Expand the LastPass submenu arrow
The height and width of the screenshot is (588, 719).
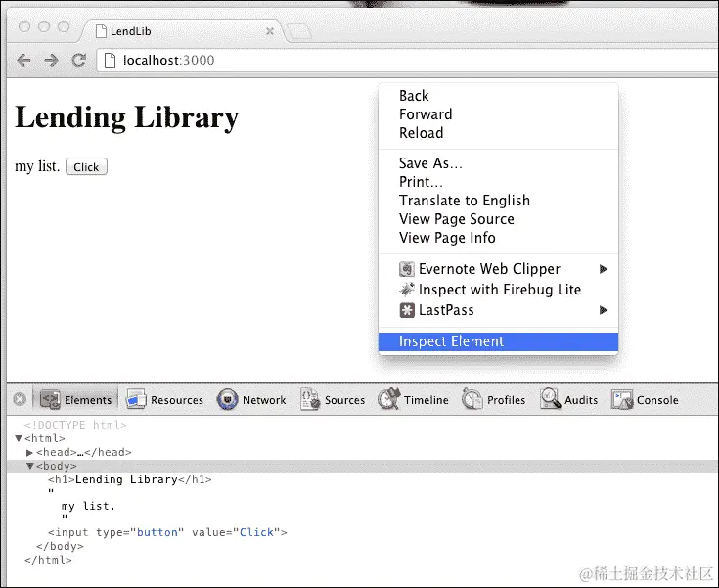click(604, 310)
